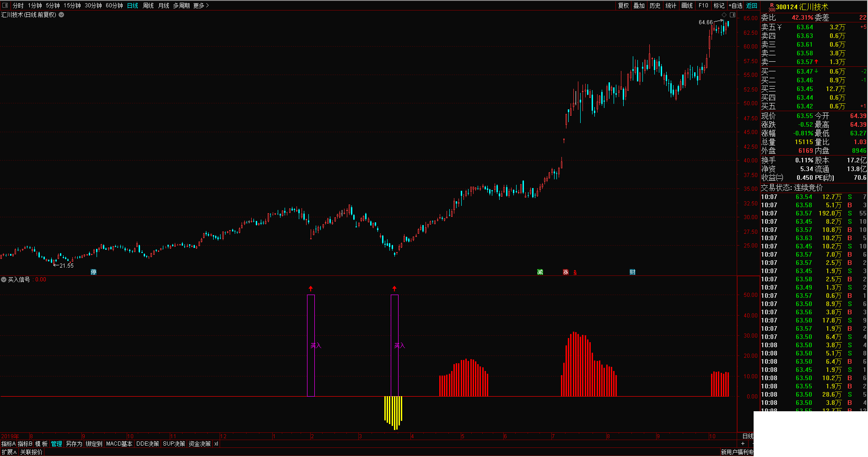The height and width of the screenshot is (457, 868).
Task: Open the 复权 adjustment menu
Action: [623, 5]
